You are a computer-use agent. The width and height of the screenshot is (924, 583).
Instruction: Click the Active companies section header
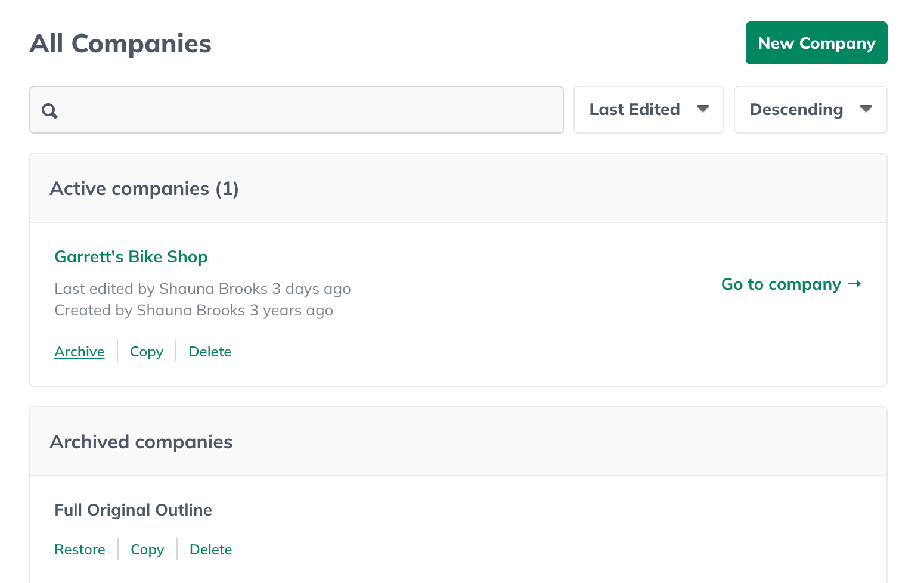(144, 188)
